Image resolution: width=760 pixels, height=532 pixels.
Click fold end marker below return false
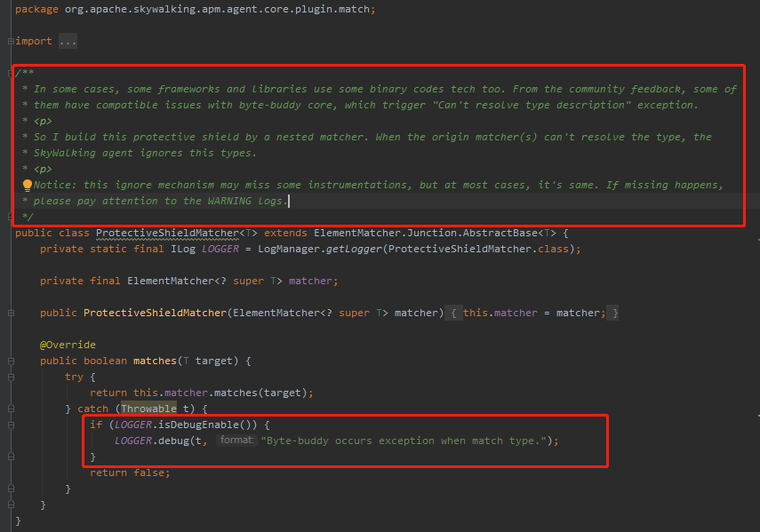click(x=11, y=488)
